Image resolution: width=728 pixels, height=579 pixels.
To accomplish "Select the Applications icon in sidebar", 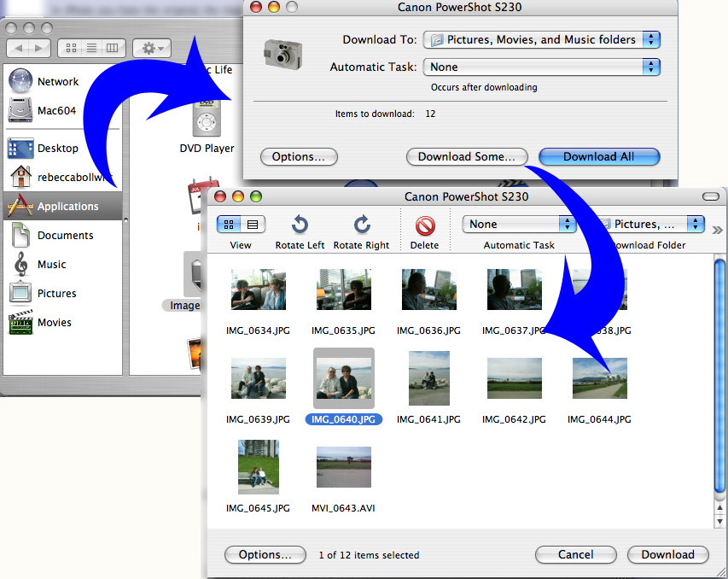I will point(20,206).
